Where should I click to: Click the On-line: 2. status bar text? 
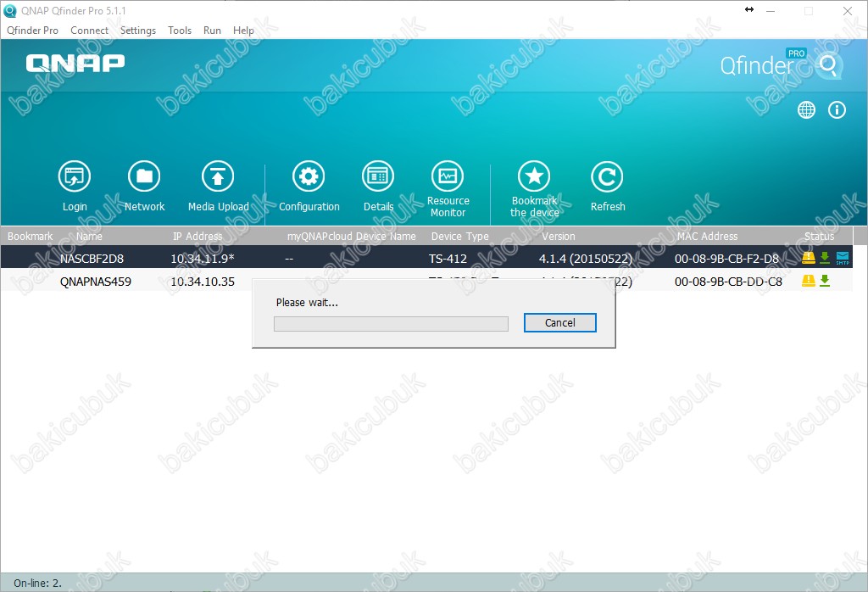tap(37, 584)
